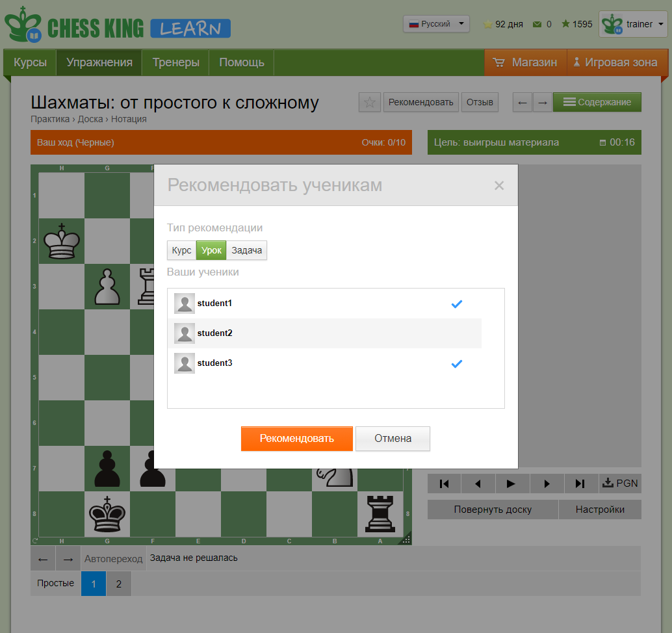
Task: Jump to first move in playback
Action: pyautogui.click(x=445, y=484)
